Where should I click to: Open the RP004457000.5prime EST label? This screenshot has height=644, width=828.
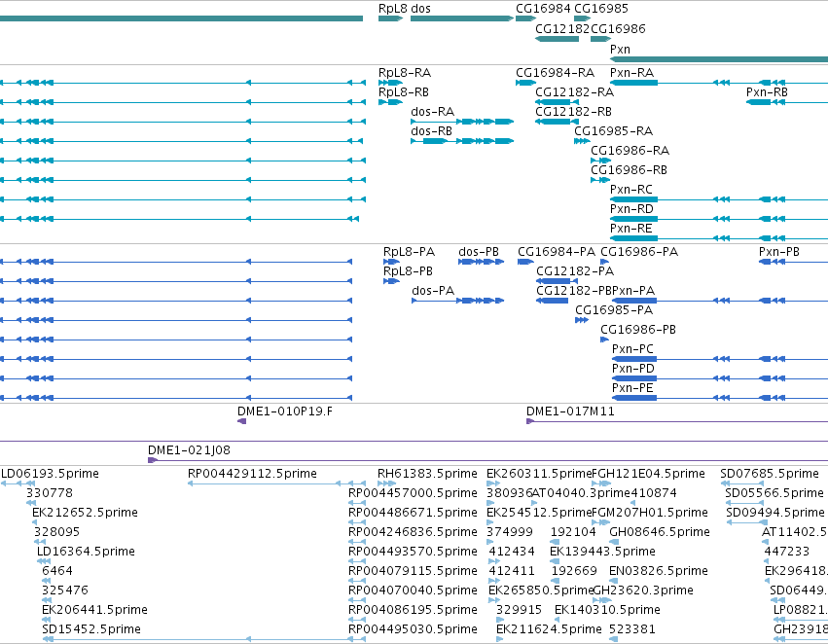pyautogui.click(x=413, y=493)
